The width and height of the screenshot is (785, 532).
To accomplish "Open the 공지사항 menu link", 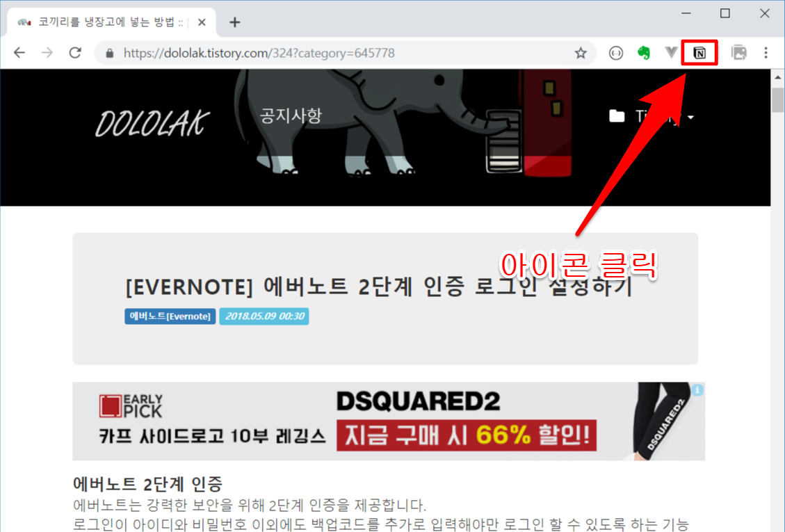I will pyautogui.click(x=291, y=115).
